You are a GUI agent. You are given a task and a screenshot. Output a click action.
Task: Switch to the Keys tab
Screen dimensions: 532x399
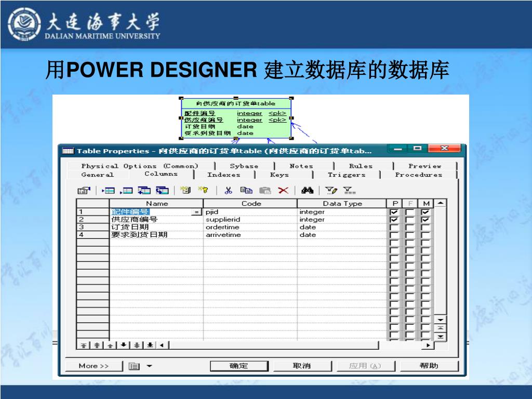click(279, 175)
